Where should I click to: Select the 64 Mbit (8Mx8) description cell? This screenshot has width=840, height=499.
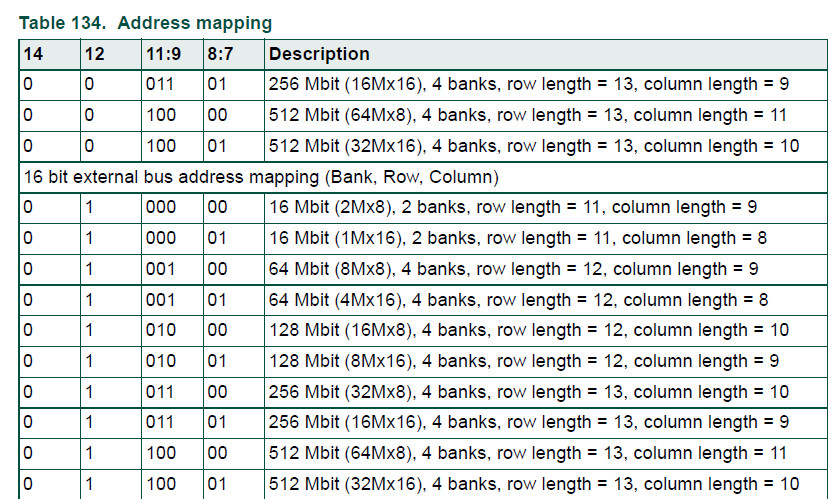coord(546,270)
